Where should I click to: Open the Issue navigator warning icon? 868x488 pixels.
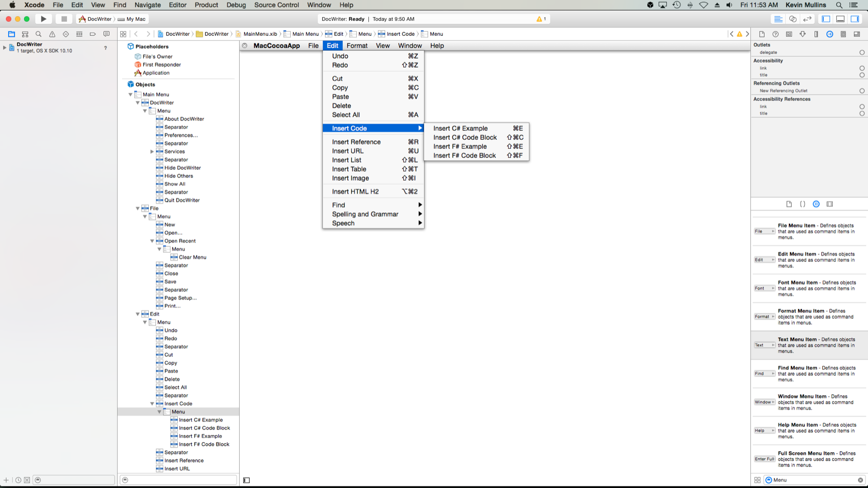point(52,34)
